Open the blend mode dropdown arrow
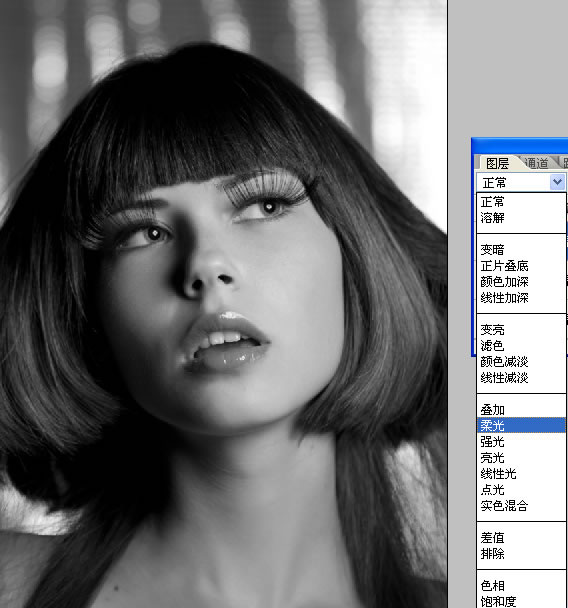Screen dimensions: 568x608 coord(557,182)
